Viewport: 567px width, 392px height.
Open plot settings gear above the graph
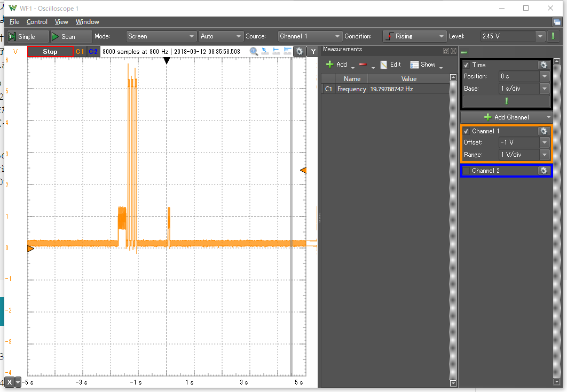[x=300, y=51]
